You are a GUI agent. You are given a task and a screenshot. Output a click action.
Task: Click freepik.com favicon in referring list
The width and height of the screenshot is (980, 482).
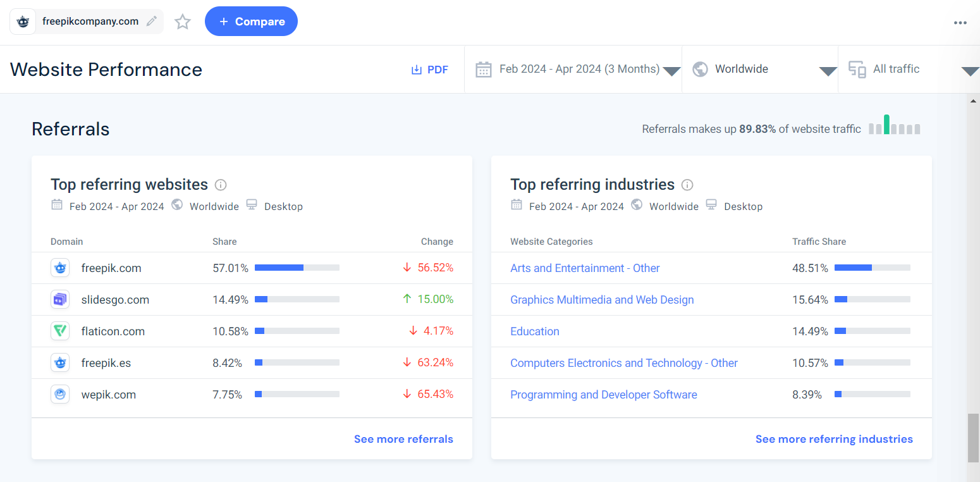click(x=60, y=268)
